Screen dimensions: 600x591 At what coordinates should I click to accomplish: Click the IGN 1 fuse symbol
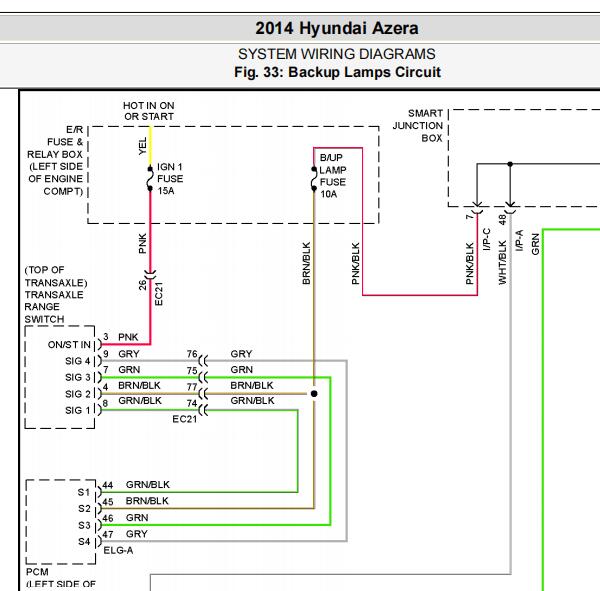click(150, 179)
